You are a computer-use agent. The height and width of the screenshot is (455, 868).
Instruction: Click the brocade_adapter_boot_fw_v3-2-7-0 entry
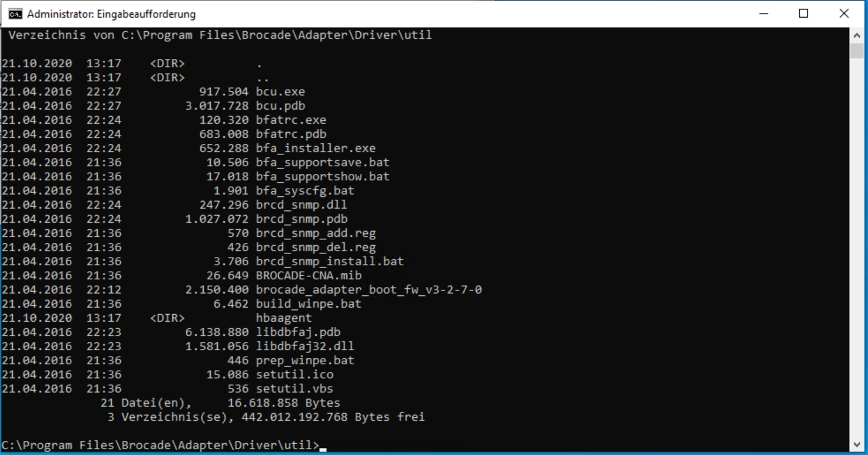click(x=369, y=290)
